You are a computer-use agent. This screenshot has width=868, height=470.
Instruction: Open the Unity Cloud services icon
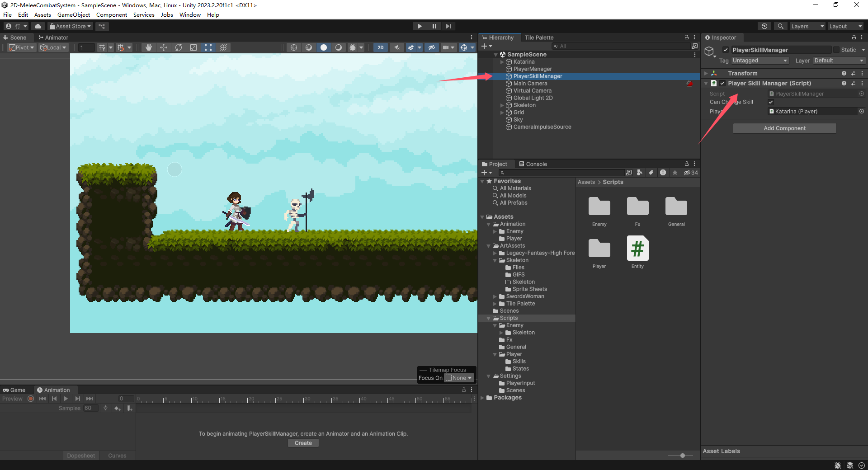[x=38, y=26]
